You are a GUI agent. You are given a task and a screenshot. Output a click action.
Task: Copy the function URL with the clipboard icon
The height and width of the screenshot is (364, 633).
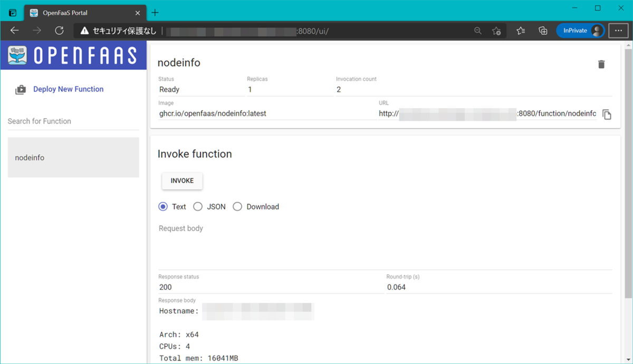coord(607,114)
